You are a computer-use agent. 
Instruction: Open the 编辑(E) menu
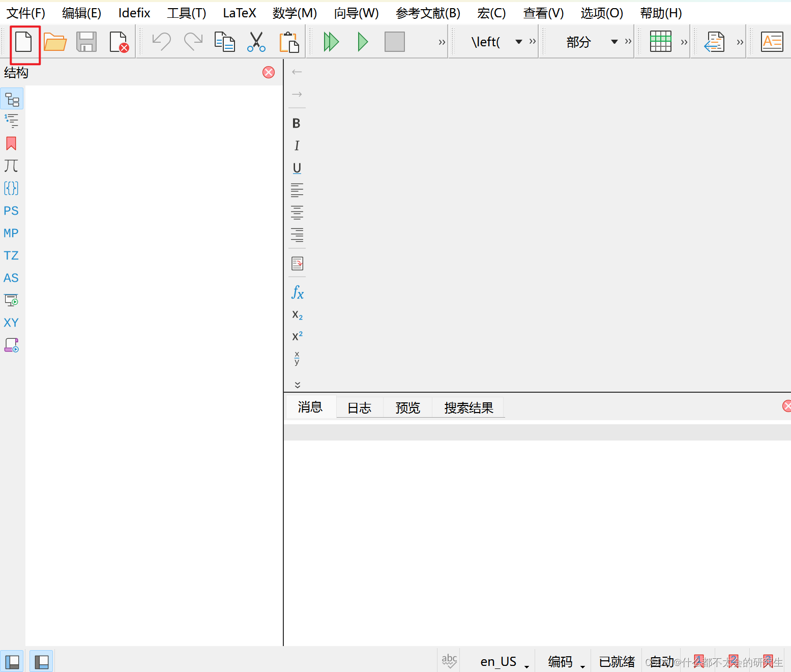[81, 13]
